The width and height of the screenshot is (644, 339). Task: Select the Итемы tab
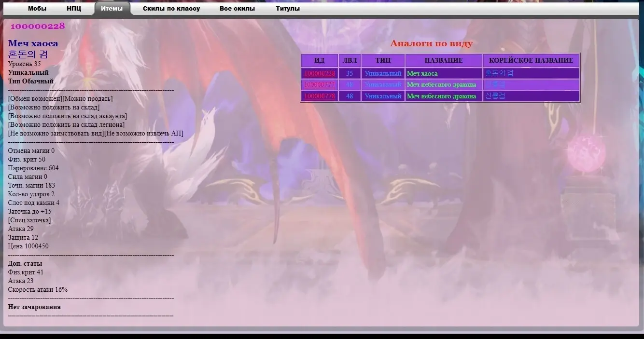tap(112, 9)
